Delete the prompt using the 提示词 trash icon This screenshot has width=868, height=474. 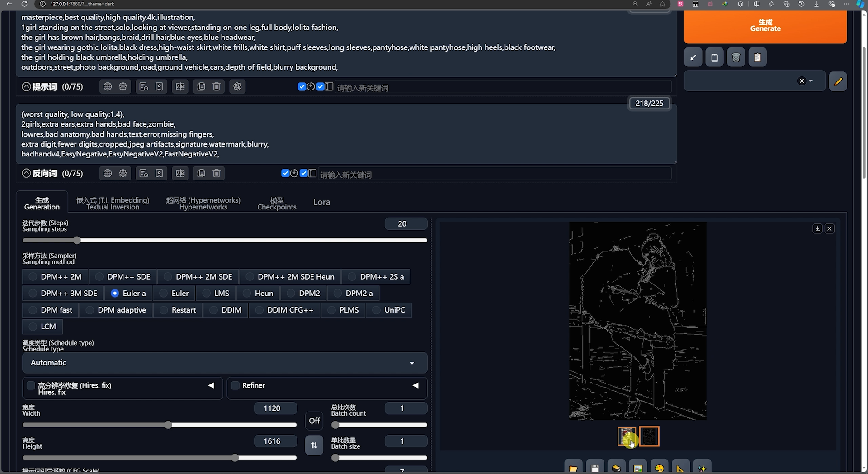(x=217, y=86)
